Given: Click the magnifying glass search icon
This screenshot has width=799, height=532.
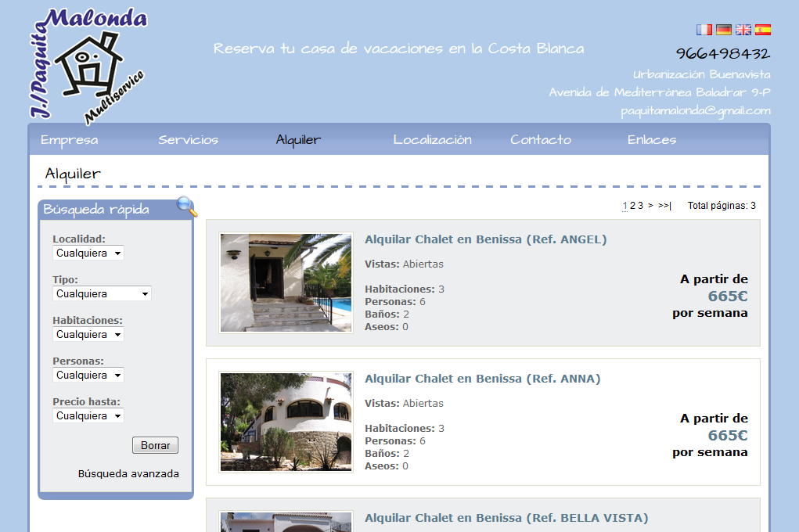Looking at the screenshot, I should click(186, 206).
